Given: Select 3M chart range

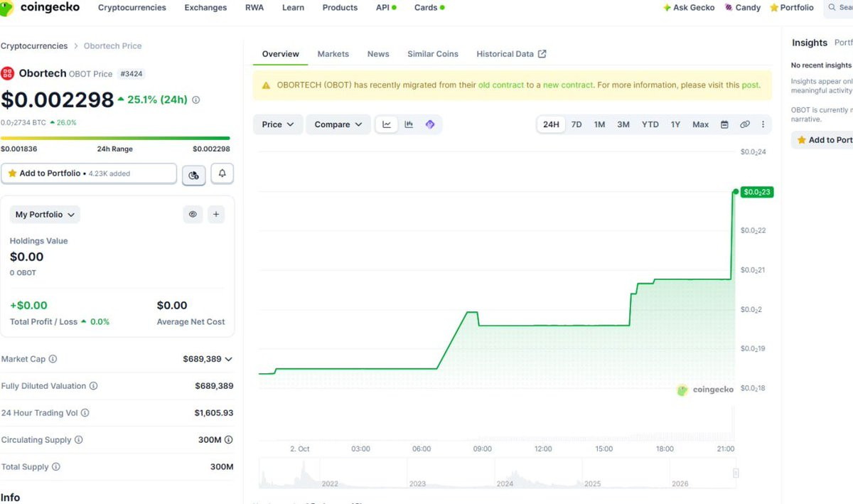Looking at the screenshot, I should point(623,124).
